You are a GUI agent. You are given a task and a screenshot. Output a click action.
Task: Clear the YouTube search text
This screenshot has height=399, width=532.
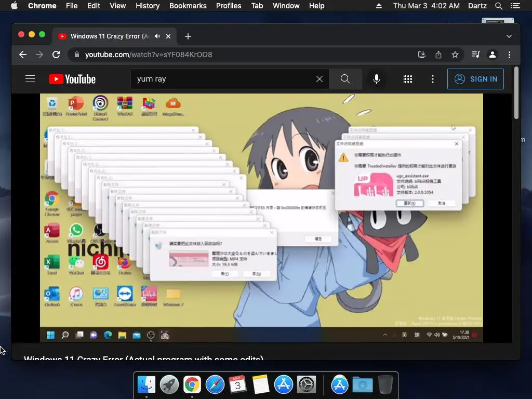pos(320,79)
